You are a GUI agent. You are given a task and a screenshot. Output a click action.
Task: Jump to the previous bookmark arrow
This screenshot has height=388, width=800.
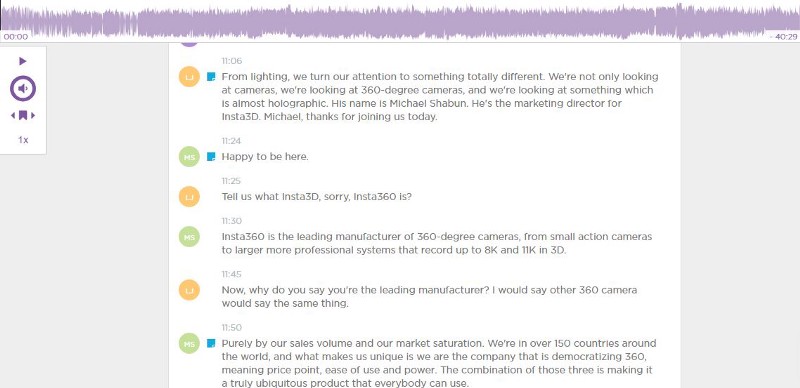pyautogui.click(x=13, y=115)
